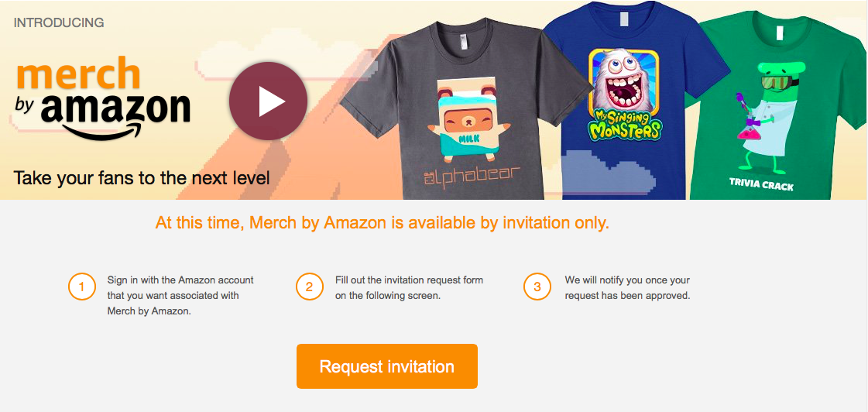Select the step 1 circle icon
The height and width of the screenshot is (412, 868).
[x=82, y=287]
